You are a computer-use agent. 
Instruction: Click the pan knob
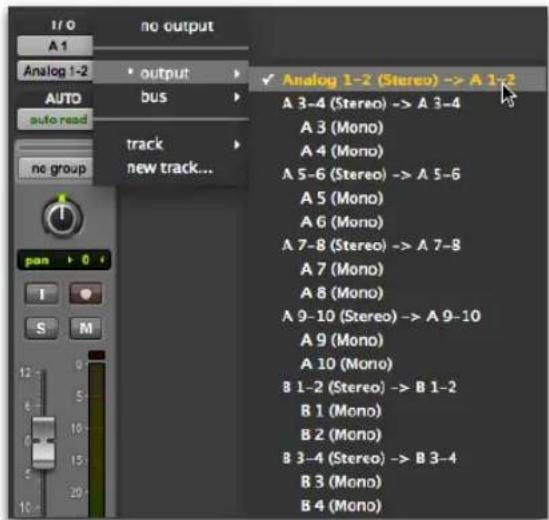click(62, 217)
